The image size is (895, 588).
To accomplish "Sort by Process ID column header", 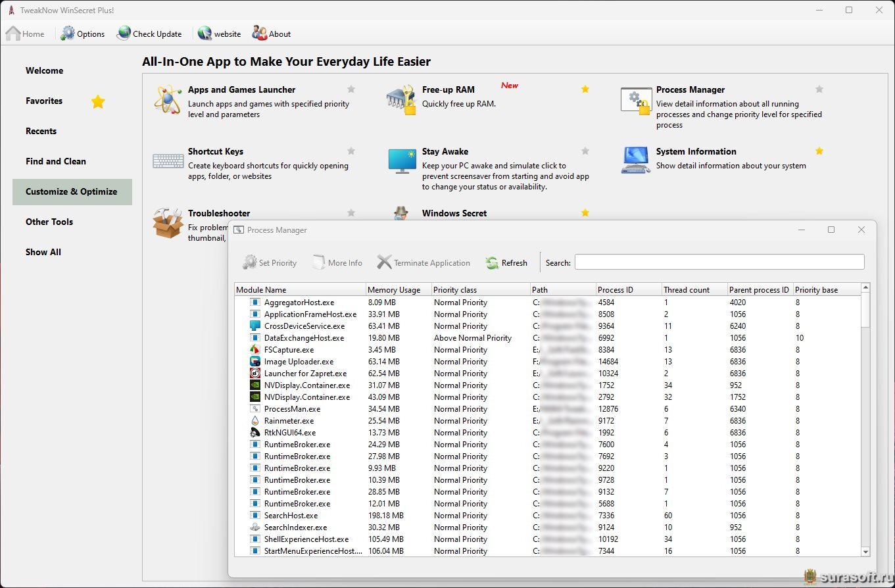I will (629, 289).
